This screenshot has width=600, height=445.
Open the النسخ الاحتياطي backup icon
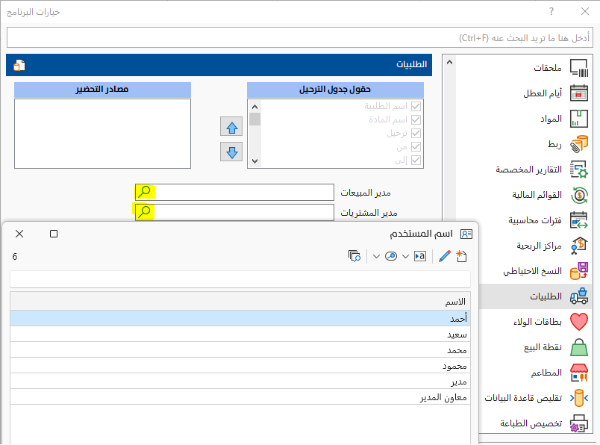coord(579,271)
